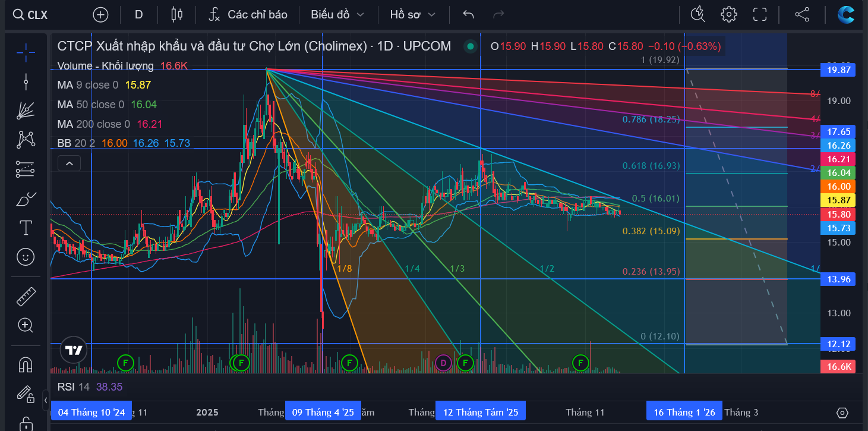This screenshot has width=868, height=431.
Task: Click the 12 Tháng Tám '25 date label
Action: [481, 412]
